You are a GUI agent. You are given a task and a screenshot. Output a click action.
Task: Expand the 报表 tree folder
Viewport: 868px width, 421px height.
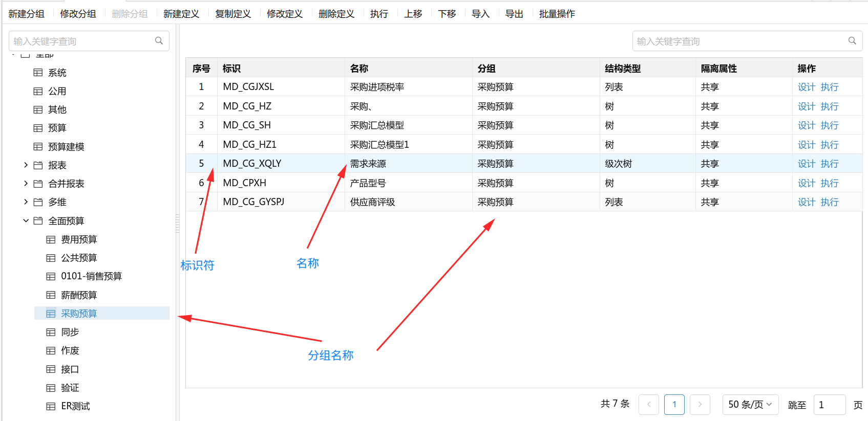tap(26, 165)
